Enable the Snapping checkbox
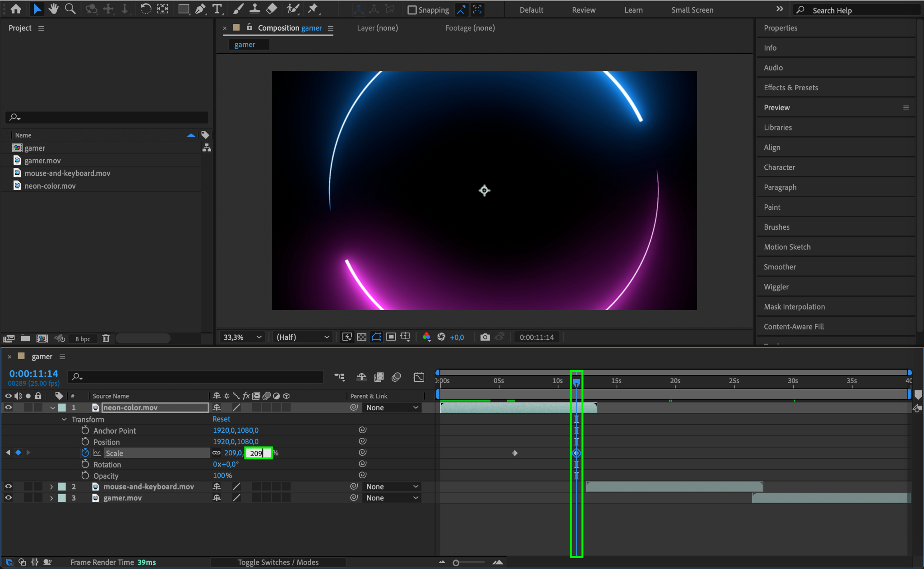 (412, 10)
